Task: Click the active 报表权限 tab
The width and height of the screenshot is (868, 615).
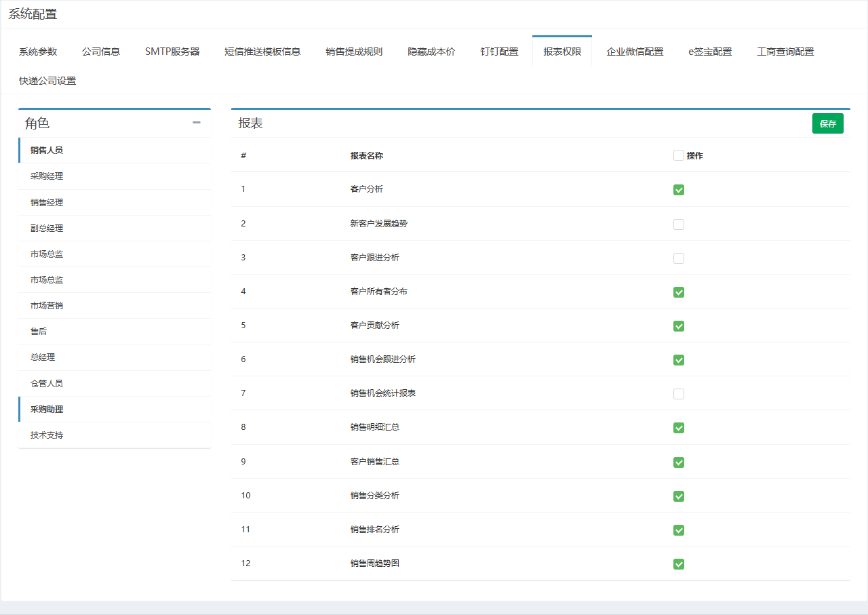Action: (562, 52)
